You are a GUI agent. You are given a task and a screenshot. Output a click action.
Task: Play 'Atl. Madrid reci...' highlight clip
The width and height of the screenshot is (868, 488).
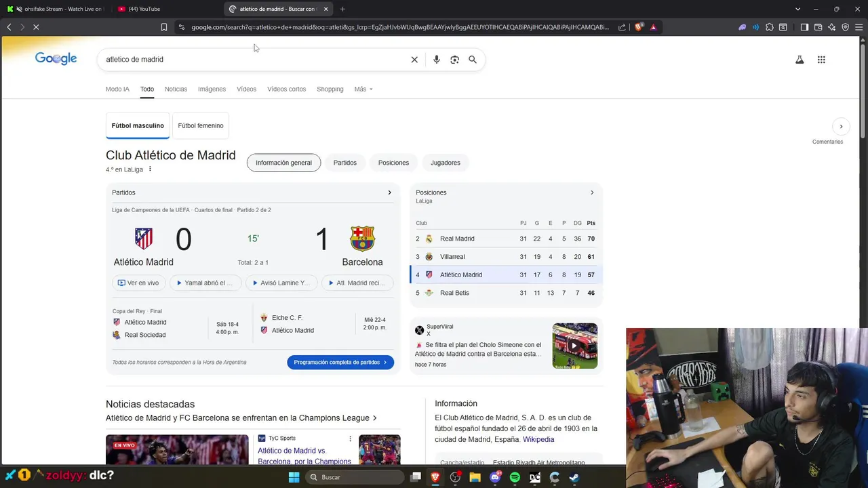357,283
